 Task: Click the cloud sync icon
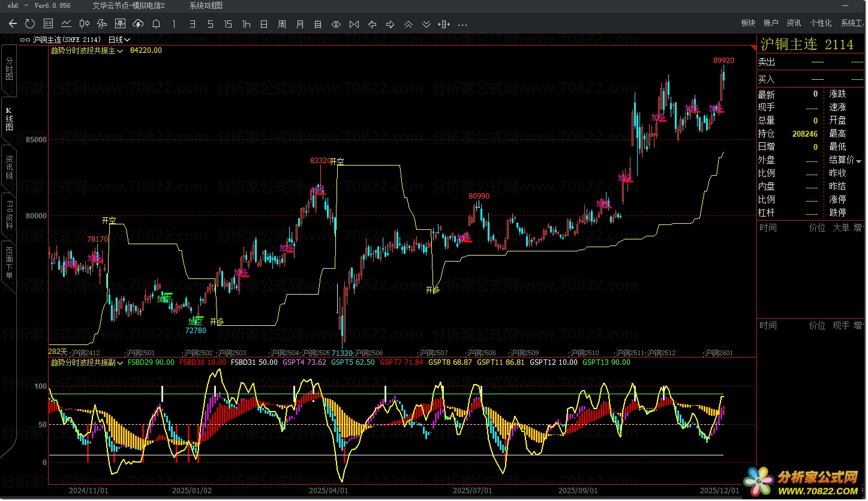(138, 24)
